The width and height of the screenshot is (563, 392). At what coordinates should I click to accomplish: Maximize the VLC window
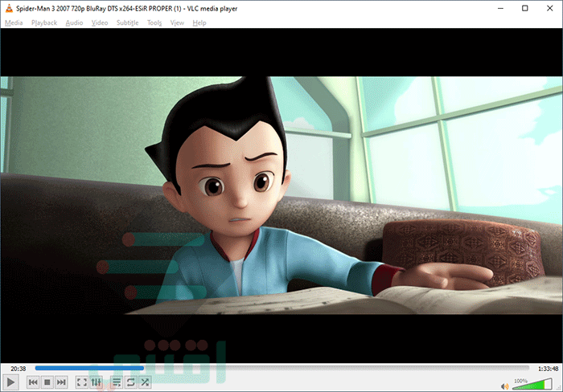click(x=525, y=8)
